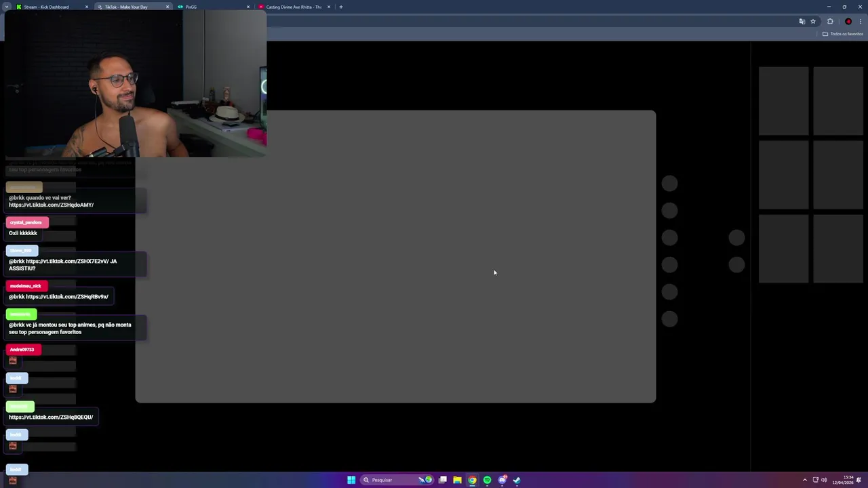Open the translate page icon
The width and height of the screenshot is (868, 488).
pyautogui.click(x=802, y=21)
